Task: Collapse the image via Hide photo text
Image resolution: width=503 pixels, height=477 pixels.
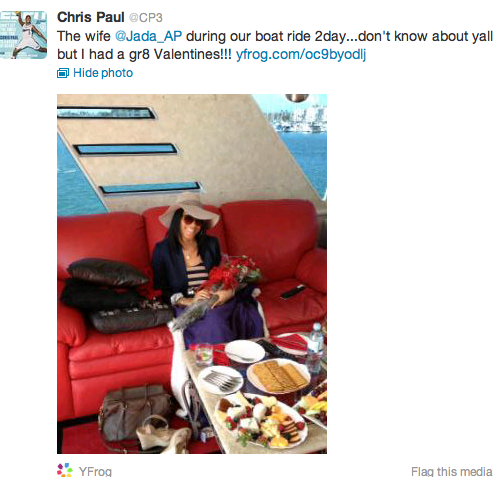Action: point(103,73)
